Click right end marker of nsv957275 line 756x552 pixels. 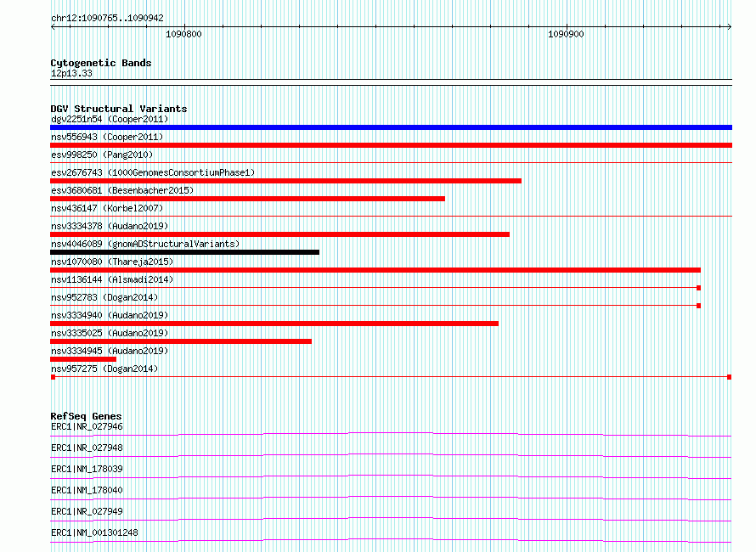click(730, 377)
